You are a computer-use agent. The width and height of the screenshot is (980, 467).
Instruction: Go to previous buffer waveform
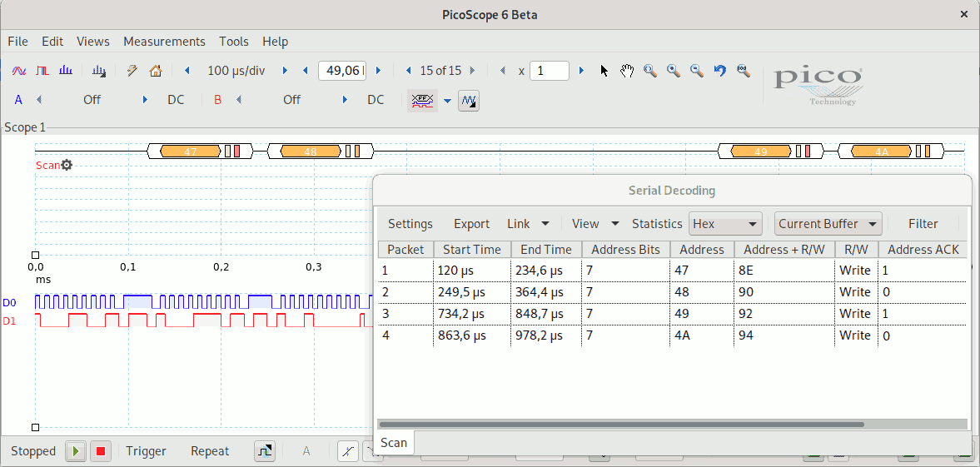click(x=409, y=71)
